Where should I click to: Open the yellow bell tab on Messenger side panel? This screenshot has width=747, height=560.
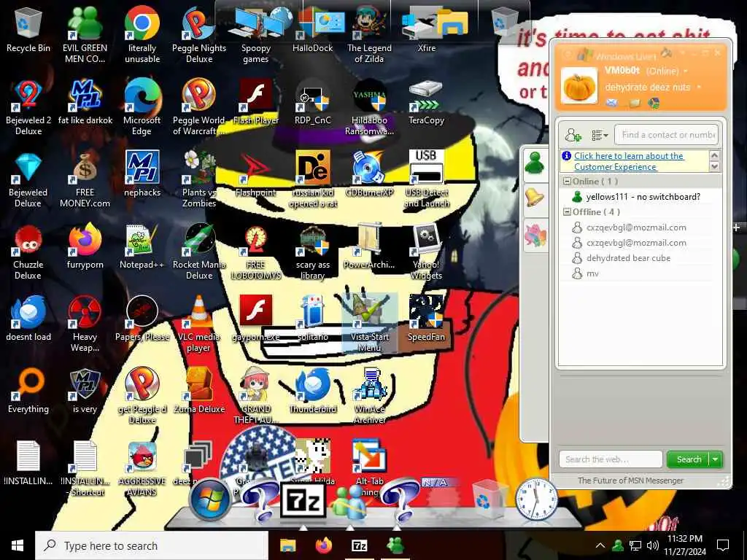[x=535, y=197]
